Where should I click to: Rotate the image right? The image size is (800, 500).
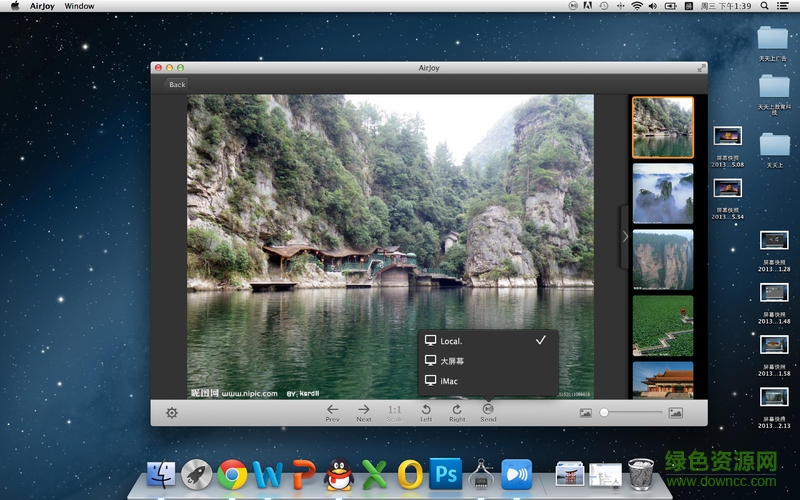pyautogui.click(x=457, y=410)
